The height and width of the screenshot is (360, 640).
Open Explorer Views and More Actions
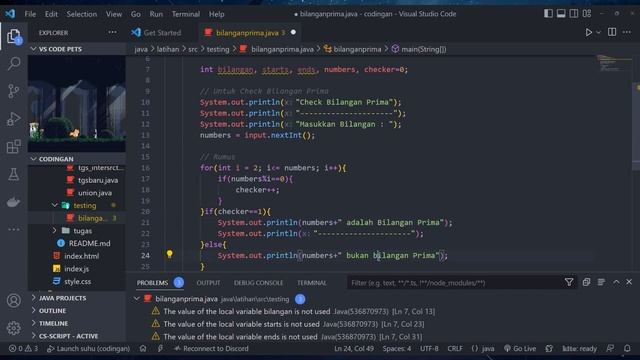pyautogui.click(x=112, y=32)
